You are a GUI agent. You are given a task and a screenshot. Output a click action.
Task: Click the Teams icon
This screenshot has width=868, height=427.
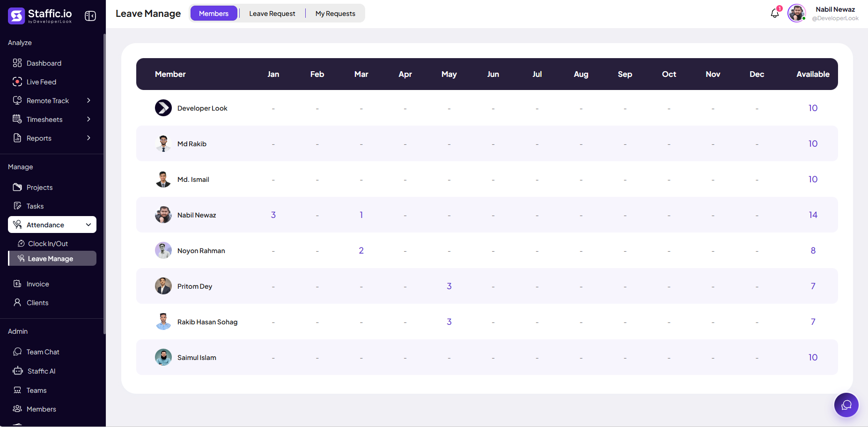pyautogui.click(x=17, y=390)
